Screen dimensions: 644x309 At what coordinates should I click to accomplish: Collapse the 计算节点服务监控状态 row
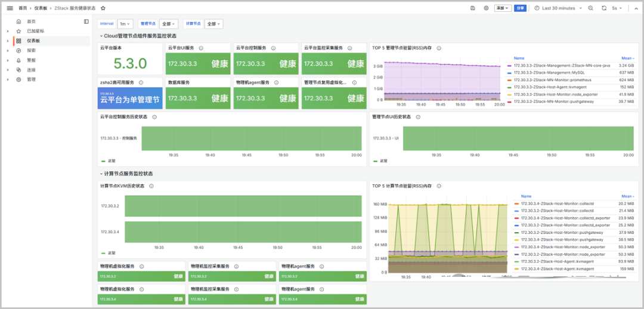pos(128,174)
